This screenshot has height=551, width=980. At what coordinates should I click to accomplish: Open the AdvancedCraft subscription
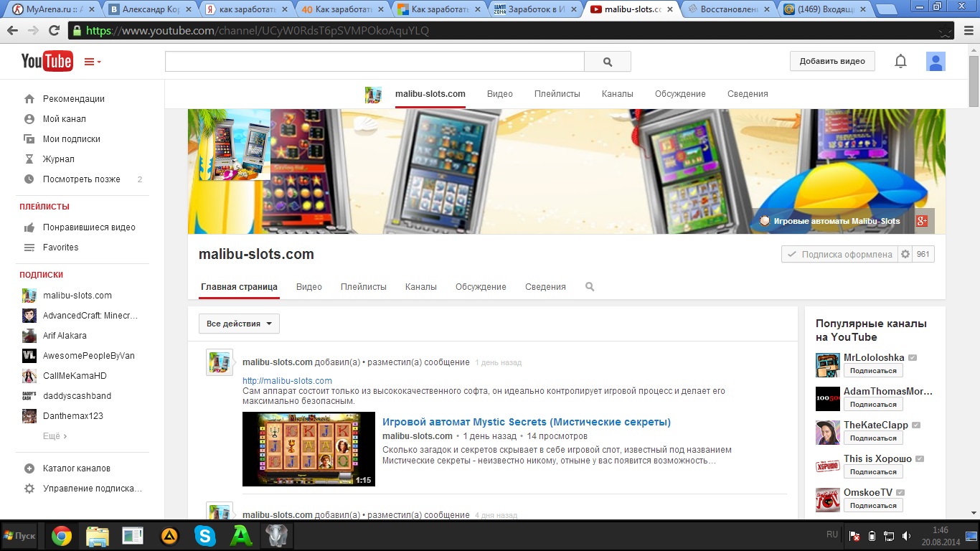90,316
